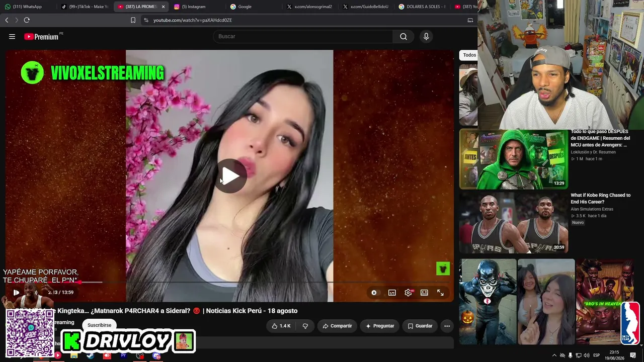Open the title Todo lo que paso DESPUES de ENDGAME
The image size is (644, 362).
click(600, 138)
